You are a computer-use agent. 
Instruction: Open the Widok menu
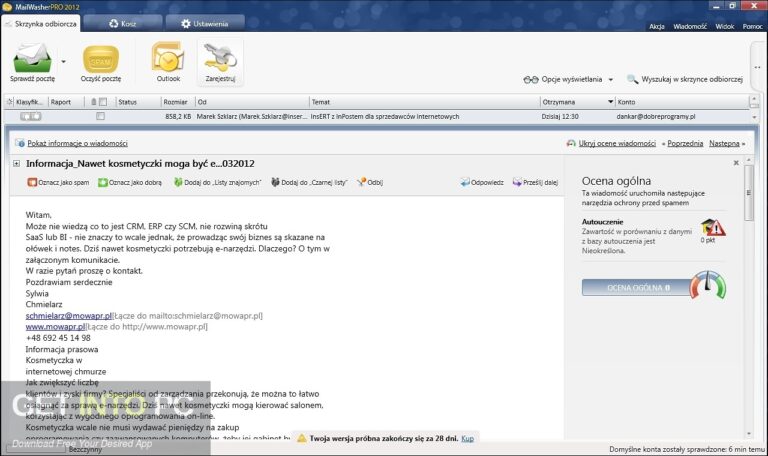point(724,26)
